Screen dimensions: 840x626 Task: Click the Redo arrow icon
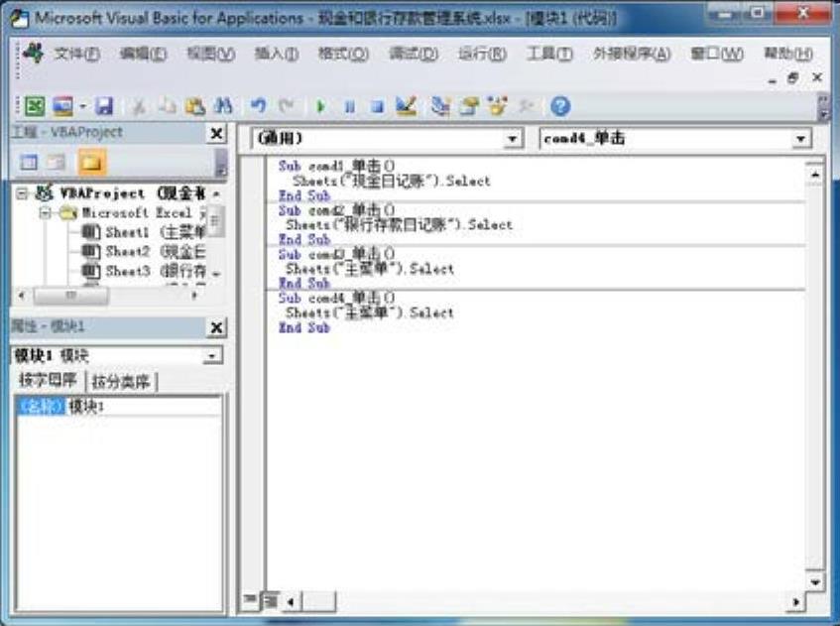pyautogui.click(x=287, y=106)
